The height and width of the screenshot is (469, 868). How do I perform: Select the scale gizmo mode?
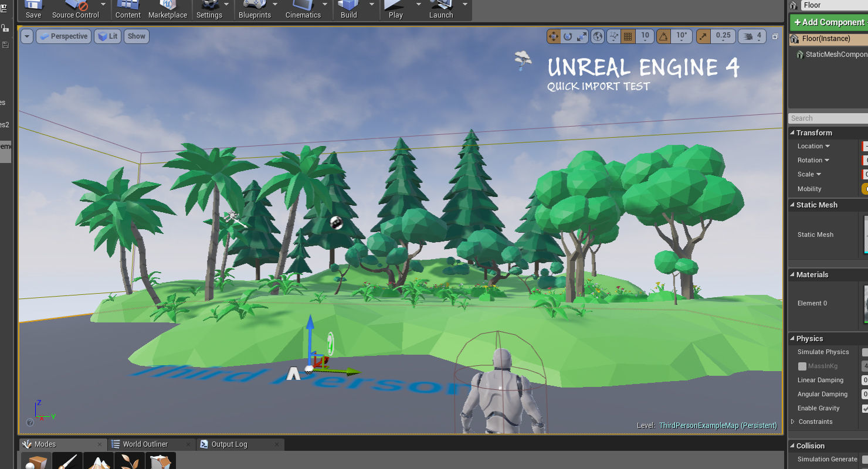click(x=582, y=36)
